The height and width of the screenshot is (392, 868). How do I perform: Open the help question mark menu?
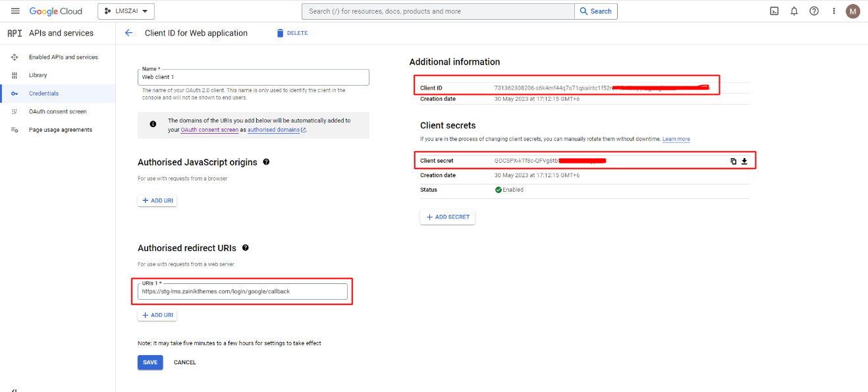click(x=814, y=11)
